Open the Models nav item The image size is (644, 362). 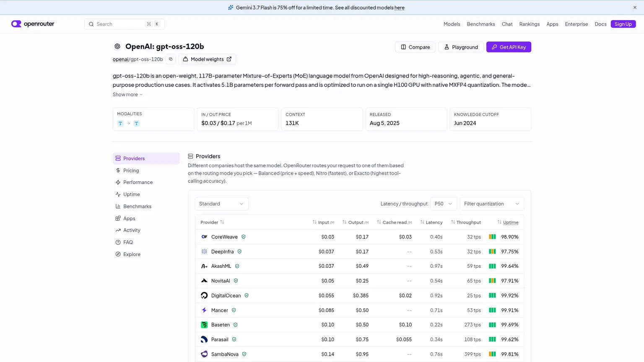point(452,24)
